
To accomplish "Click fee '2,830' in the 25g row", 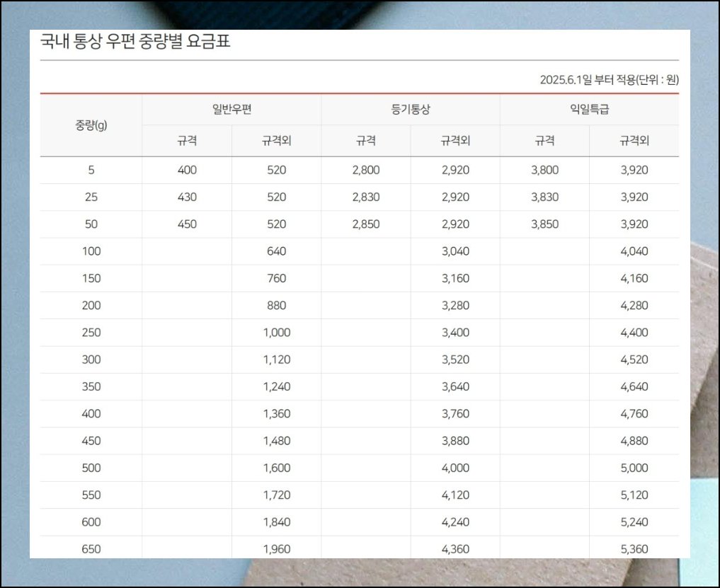I will [x=366, y=197].
